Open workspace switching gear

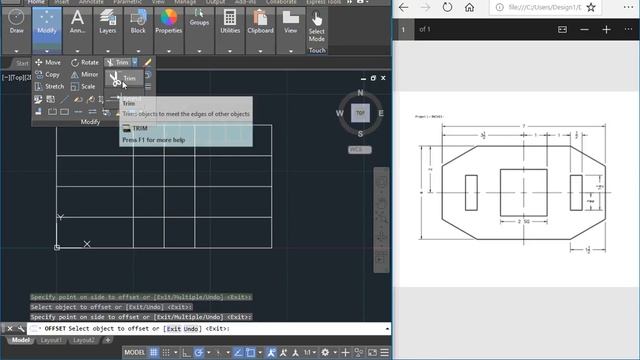[325, 352]
